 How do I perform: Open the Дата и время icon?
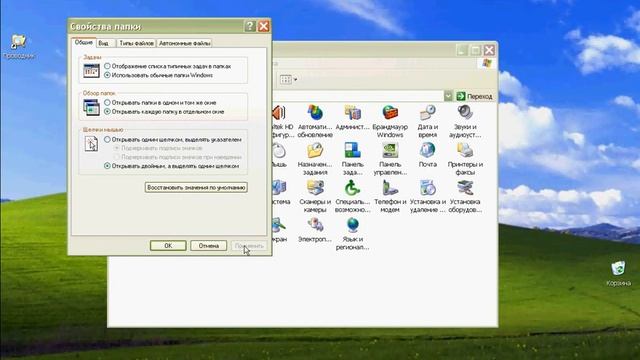tap(427, 121)
